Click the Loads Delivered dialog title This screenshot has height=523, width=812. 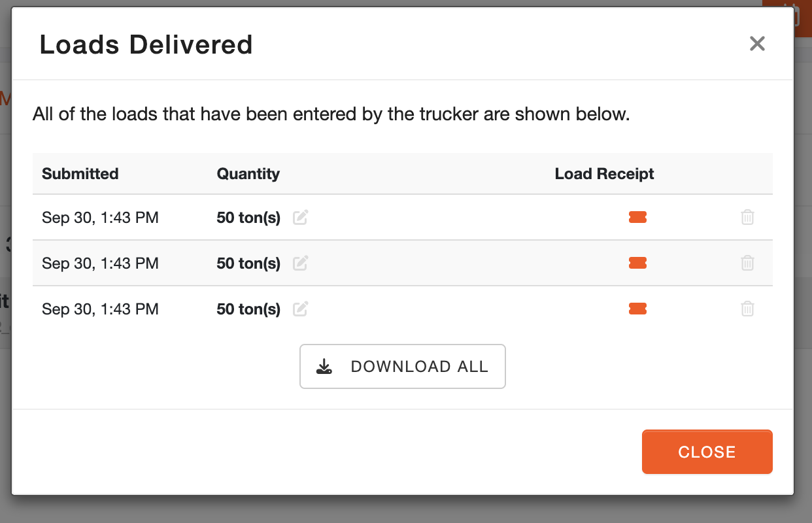146,45
